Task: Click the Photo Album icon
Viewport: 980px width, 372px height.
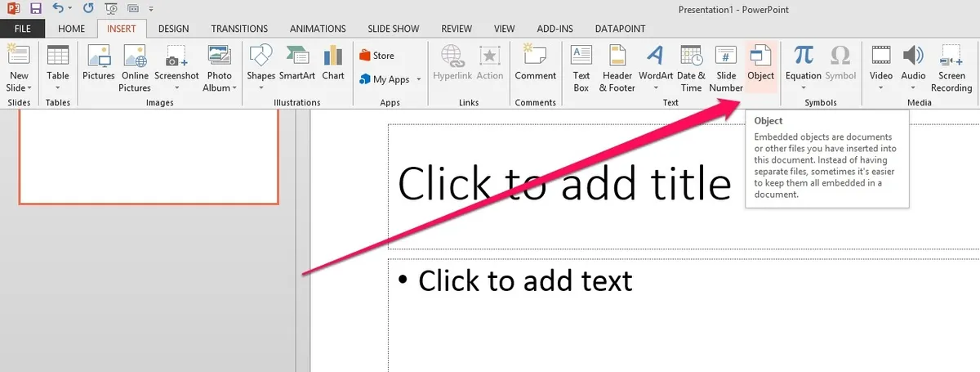Action: tap(218, 56)
